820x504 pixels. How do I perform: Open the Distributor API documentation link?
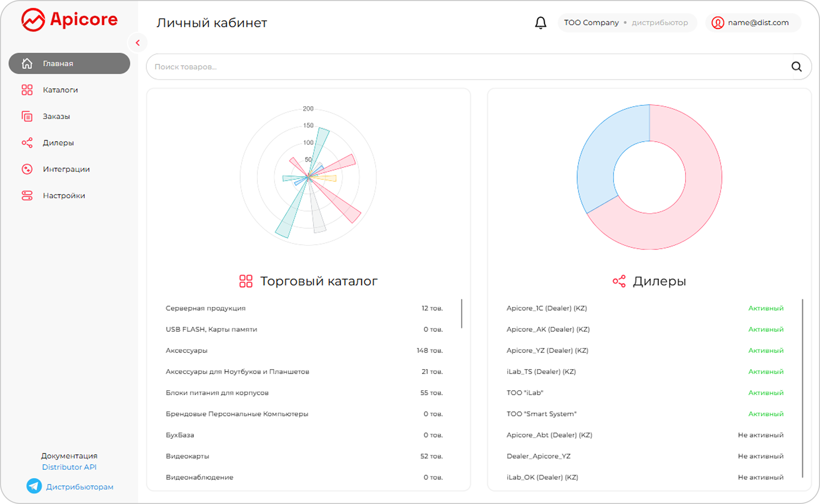coord(69,467)
